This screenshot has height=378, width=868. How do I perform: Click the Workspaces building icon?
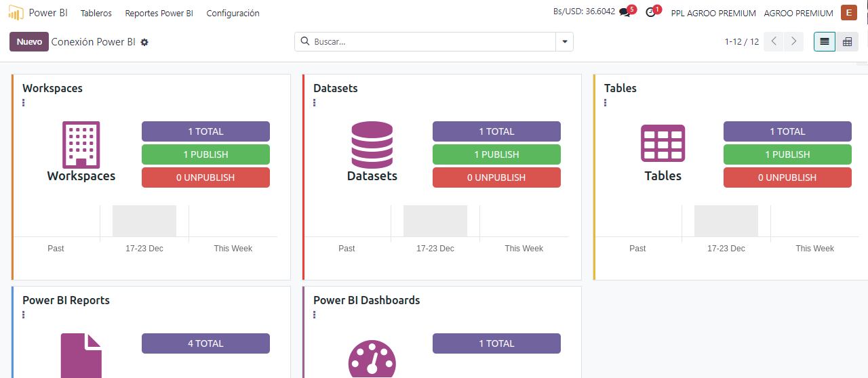[81, 144]
